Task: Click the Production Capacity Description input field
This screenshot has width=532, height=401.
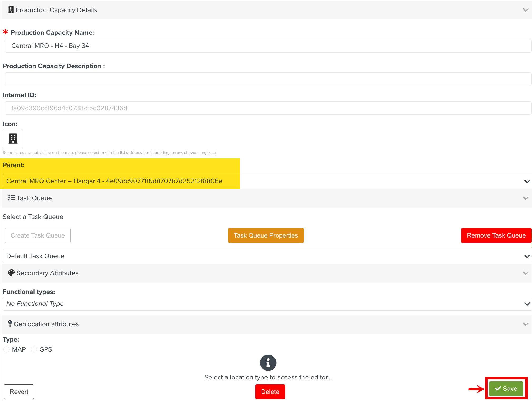Action: (x=268, y=79)
